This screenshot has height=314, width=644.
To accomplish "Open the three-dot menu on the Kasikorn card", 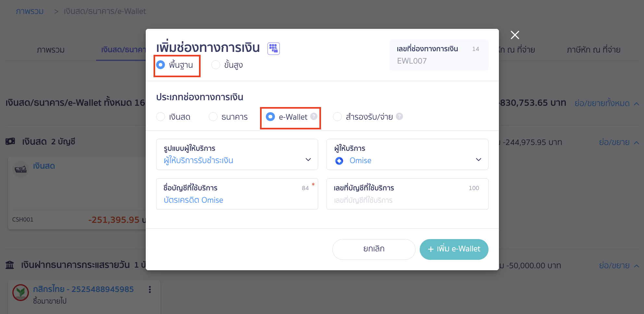I will click(150, 289).
